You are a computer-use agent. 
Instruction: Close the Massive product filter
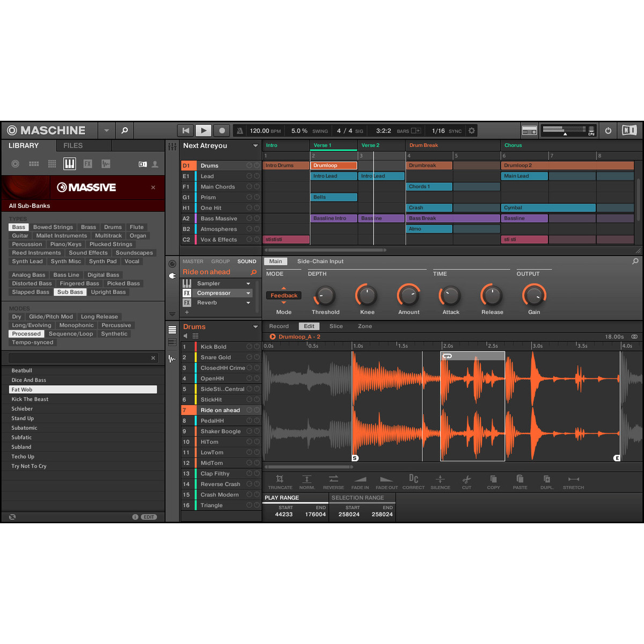(x=153, y=187)
